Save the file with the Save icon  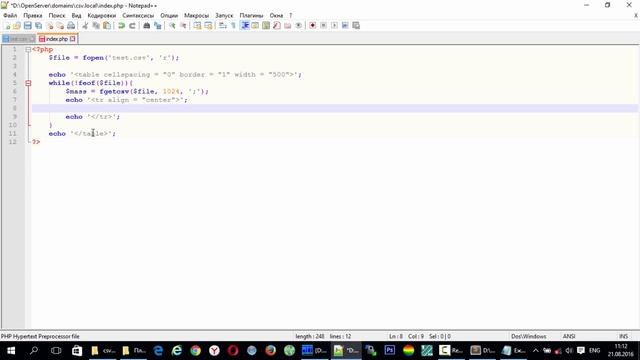[x=28, y=26]
